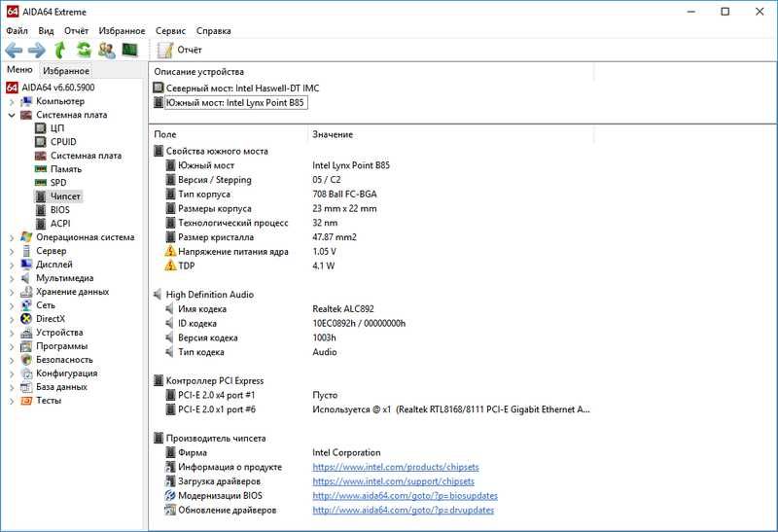Select the Тесты tree item
This screenshot has width=778, height=532.
click(49, 401)
